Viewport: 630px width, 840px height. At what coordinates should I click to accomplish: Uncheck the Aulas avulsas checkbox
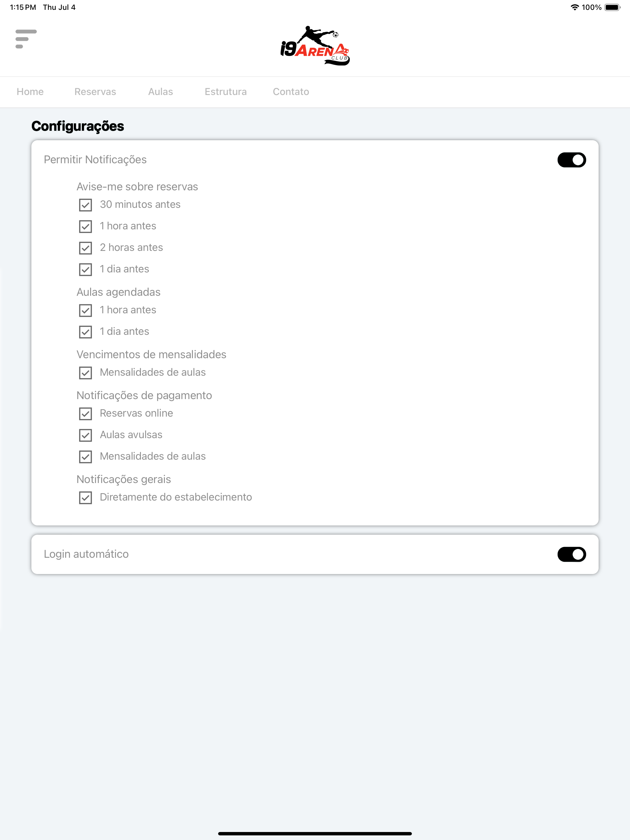pyautogui.click(x=86, y=435)
